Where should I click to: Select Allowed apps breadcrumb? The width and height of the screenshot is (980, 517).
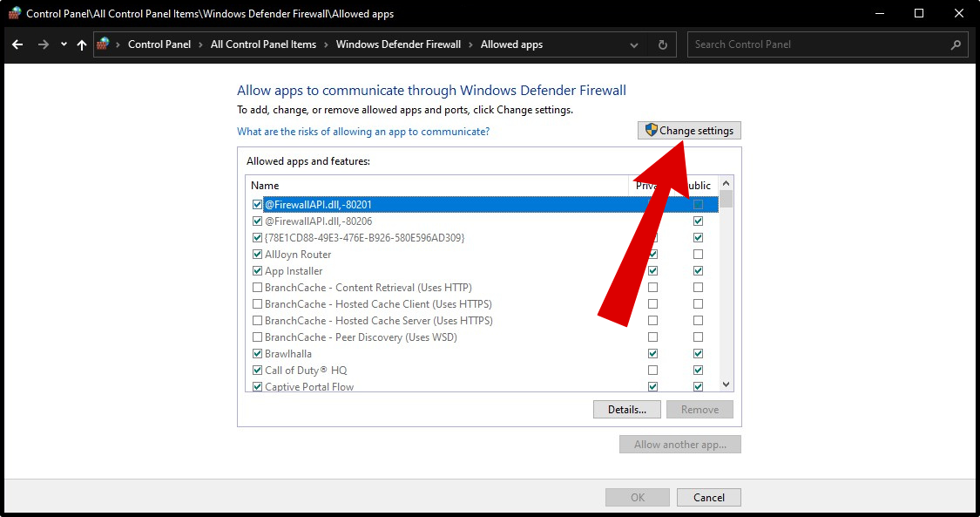(x=511, y=44)
